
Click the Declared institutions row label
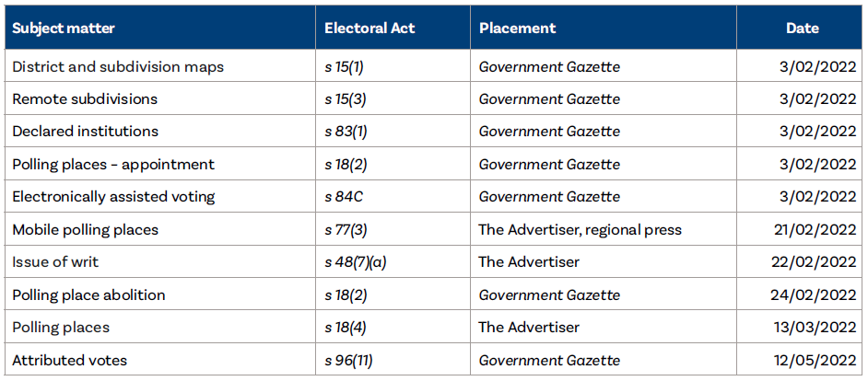point(86,132)
